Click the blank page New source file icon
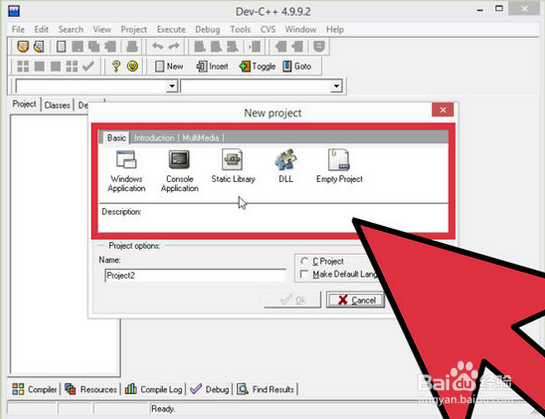Image resolution: width=545 pixels, height=419 pixels. tap(61, 46)
